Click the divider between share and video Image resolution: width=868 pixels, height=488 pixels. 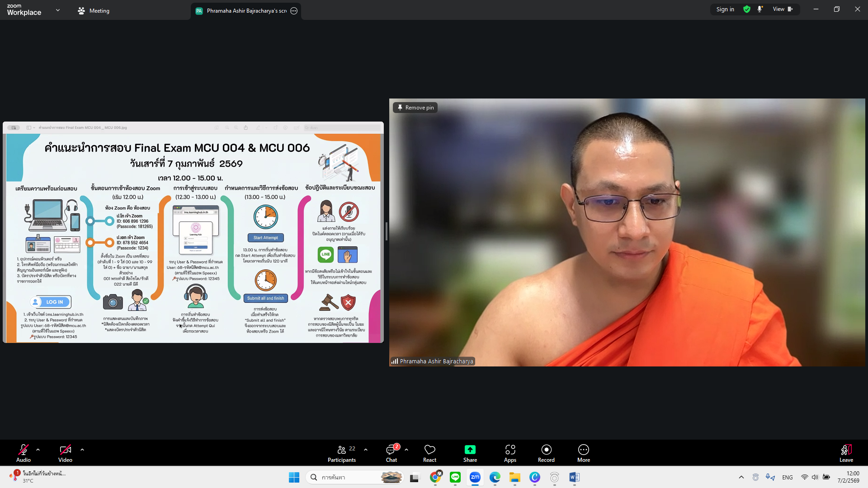point(387,231)
